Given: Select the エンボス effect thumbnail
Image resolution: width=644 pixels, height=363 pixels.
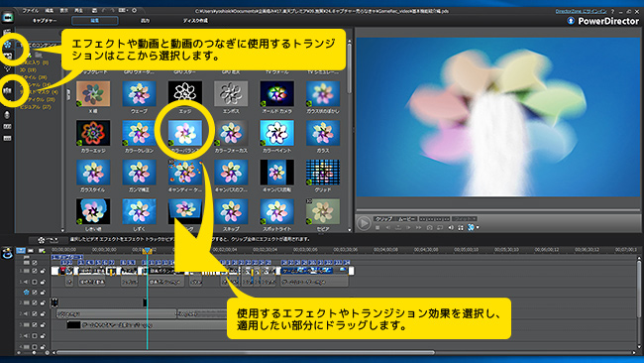Looking at the screenshot, I should [231, 94].
